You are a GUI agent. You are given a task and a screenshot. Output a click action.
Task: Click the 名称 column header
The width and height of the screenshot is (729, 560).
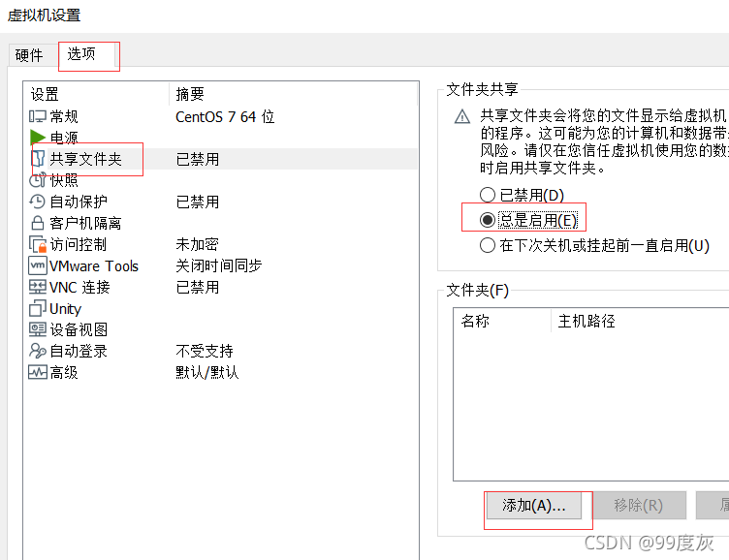tap(502, 321)
